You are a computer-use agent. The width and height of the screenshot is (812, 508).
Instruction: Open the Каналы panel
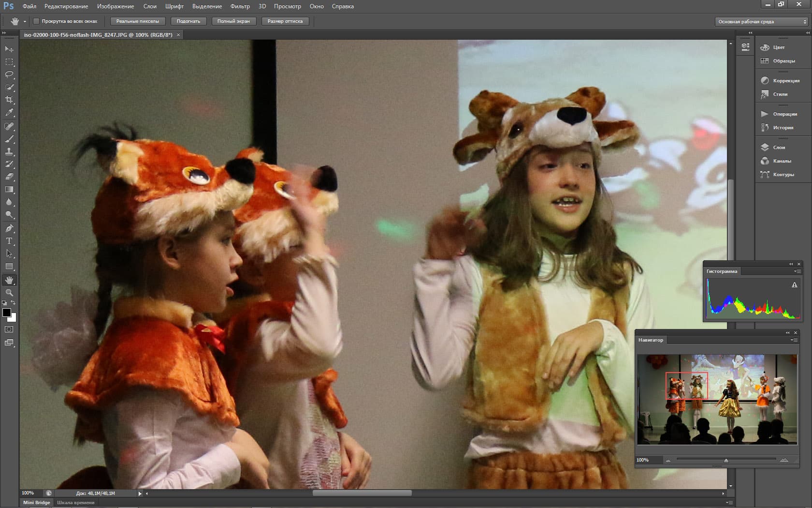click(x=782, y=161)
